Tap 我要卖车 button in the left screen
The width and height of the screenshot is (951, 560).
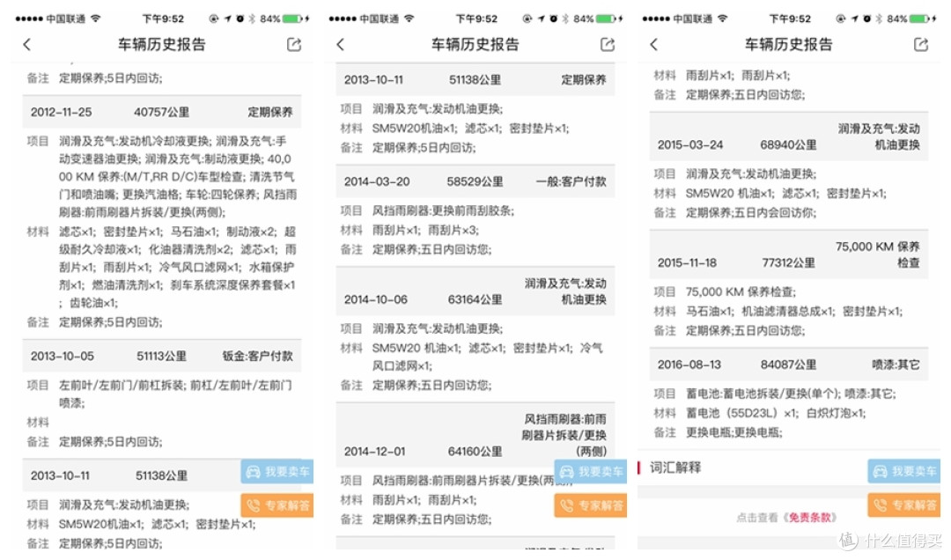click(277, 471)
